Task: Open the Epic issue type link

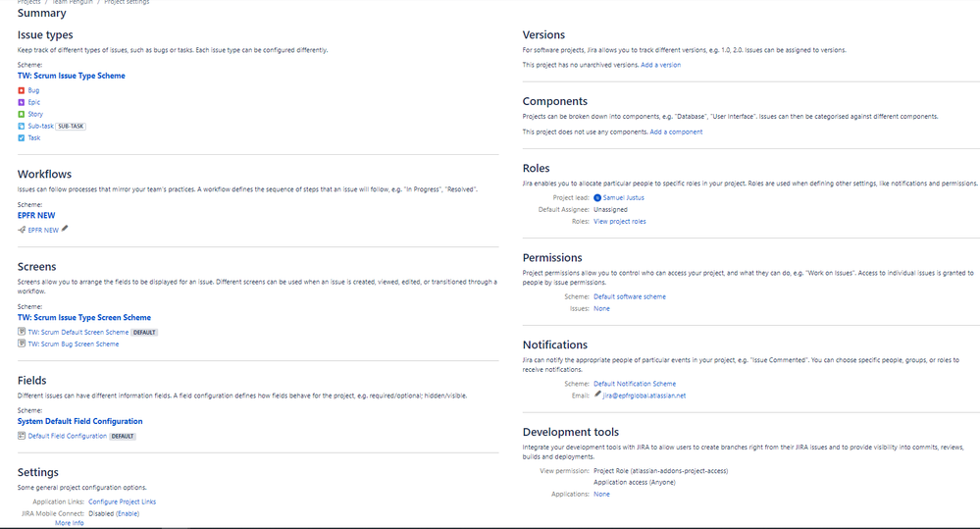Action: (x=33, y=102)
